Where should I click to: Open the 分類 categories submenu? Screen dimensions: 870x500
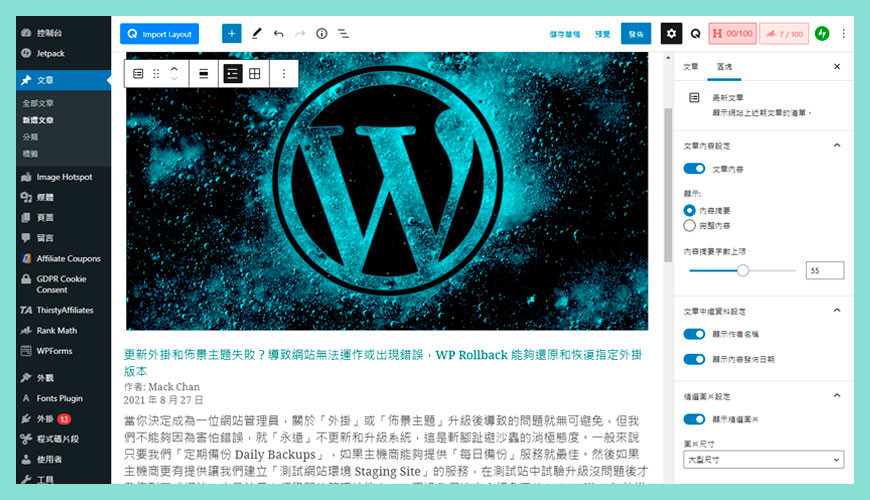pyautogui.click(x=30, y=137)
